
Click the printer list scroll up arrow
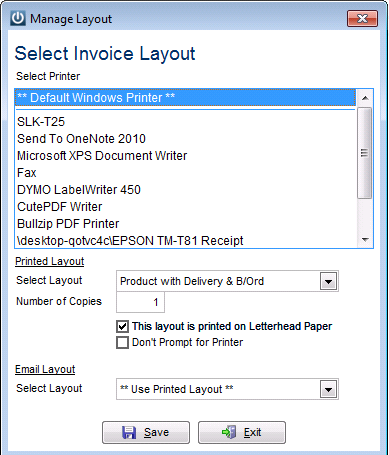365,98
